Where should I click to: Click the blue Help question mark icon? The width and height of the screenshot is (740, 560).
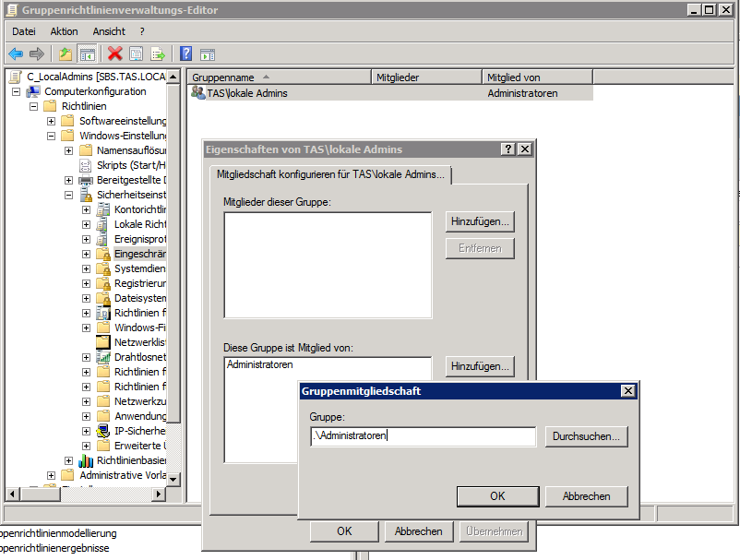(x=185, y=54)
